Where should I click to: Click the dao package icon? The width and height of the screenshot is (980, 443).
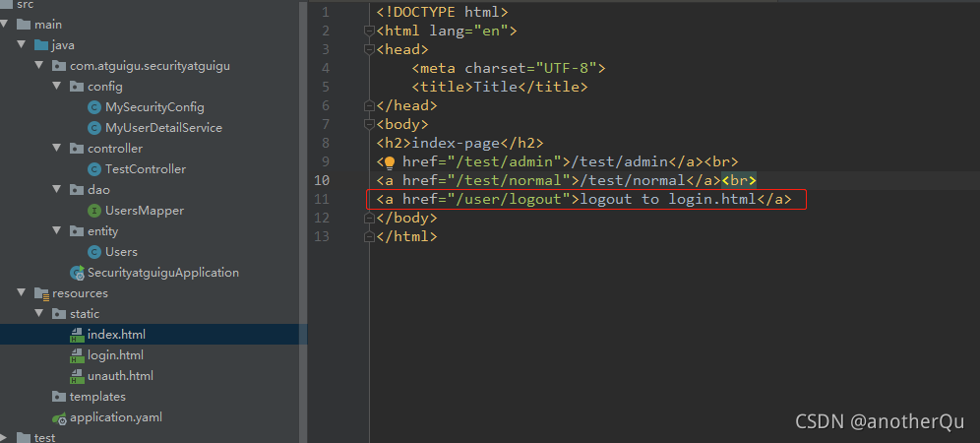tap(76, 190)
